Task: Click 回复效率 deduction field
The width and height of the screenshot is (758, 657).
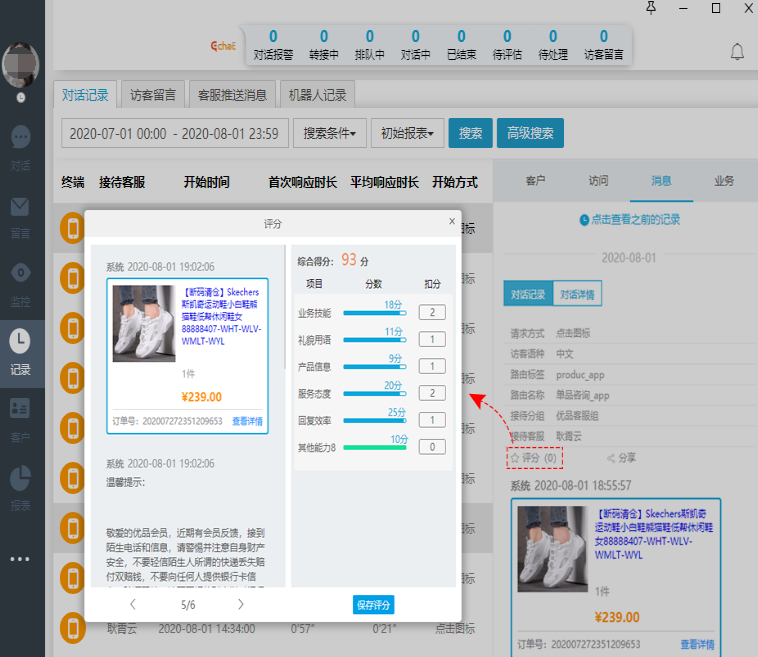Action: coord(432,420)
